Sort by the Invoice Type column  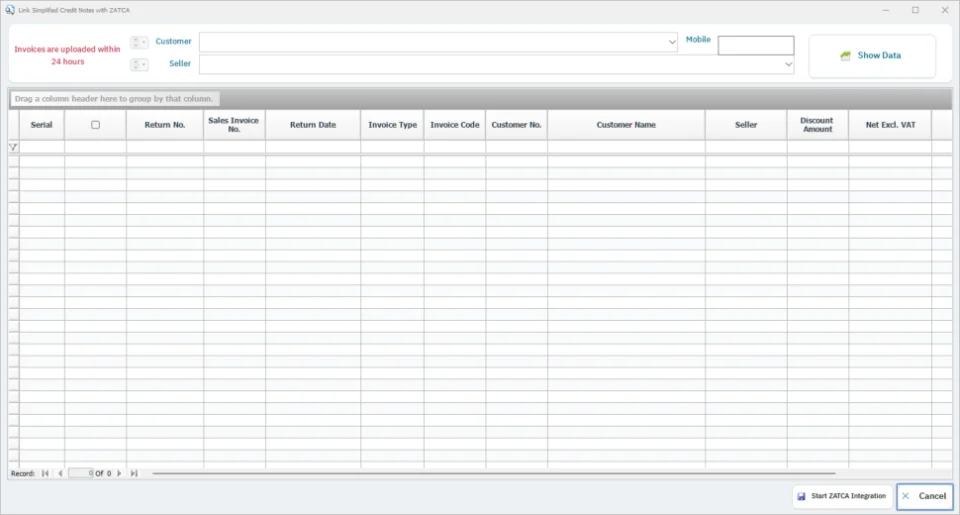(392, 125)
